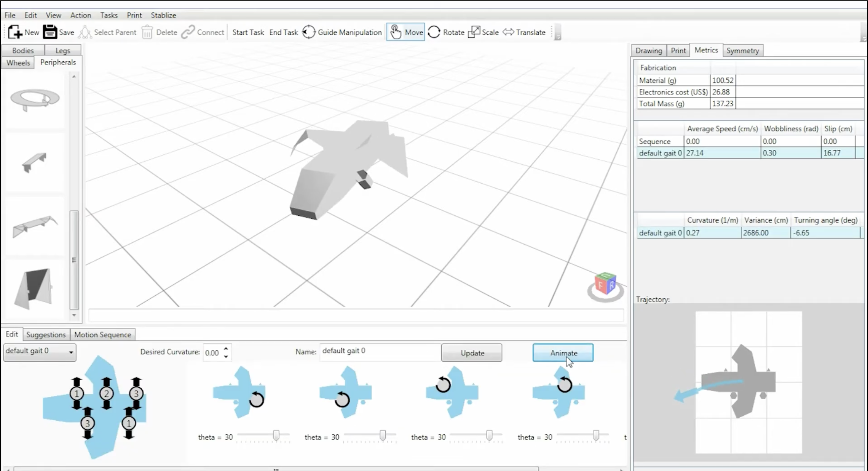Click the first theta slider handle
The height and width of the screenshot is (471, 868).
point(276,435)
